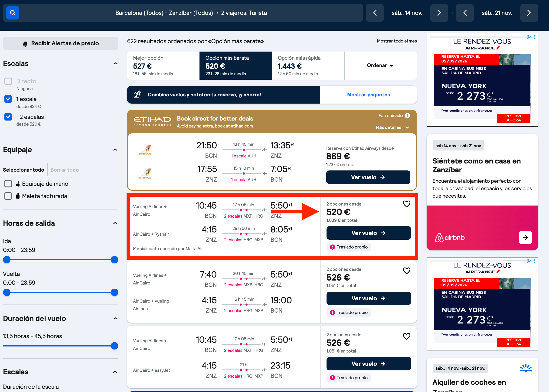Image resolution: width=549 pixels, height=392 pixels.
Task: Go to next return date after sáb., 21 nov.
Action: click(x=529, y=13)
